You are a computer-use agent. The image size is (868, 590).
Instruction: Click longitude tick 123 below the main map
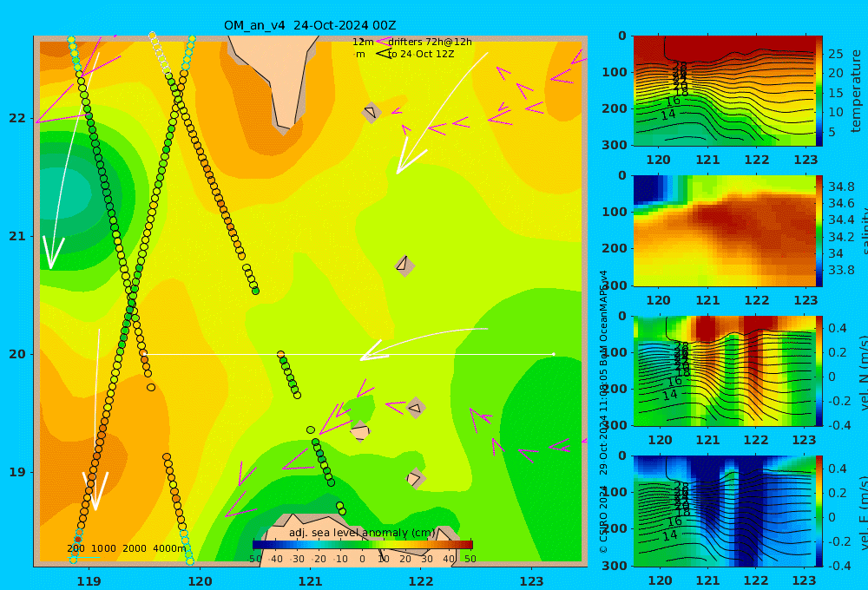[532, 581]
